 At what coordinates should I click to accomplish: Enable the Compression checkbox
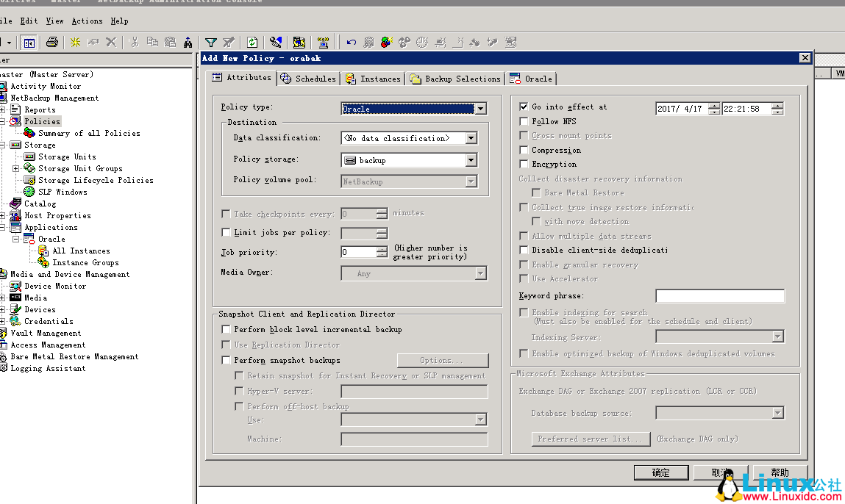click(524, 150)
